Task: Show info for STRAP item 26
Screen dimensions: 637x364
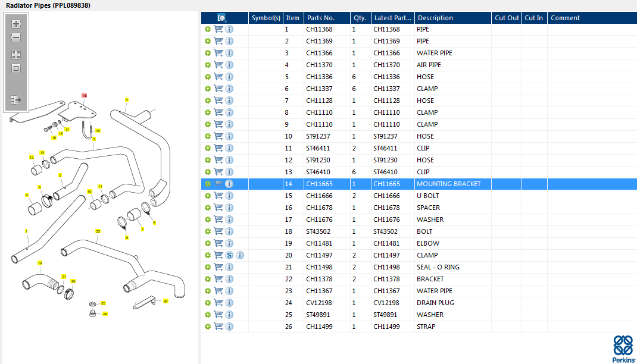Action: coord(229,327)
